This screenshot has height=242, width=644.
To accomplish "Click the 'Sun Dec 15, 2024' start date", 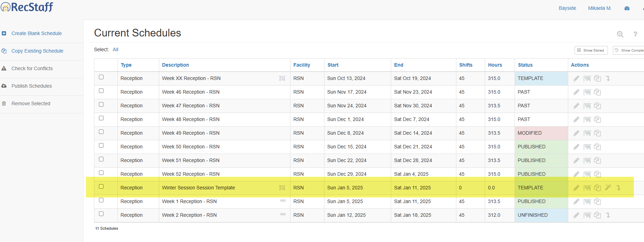I will click(x=347, y=147).
